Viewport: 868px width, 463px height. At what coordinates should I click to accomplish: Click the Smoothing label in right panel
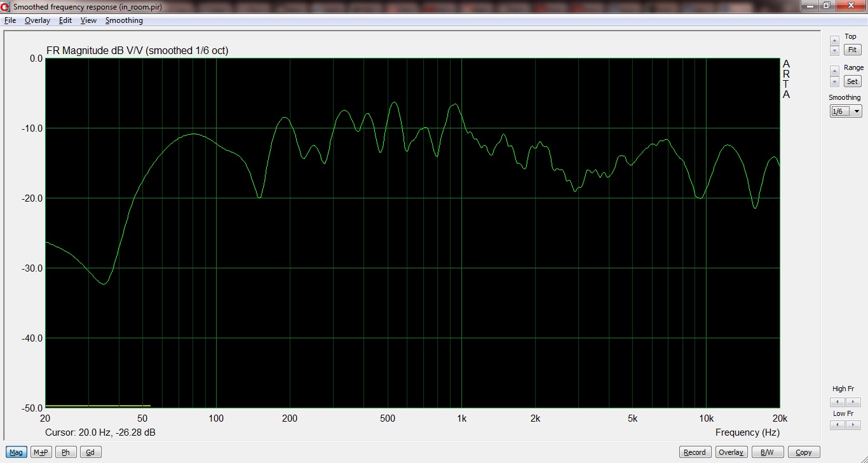tap(844, 97)
